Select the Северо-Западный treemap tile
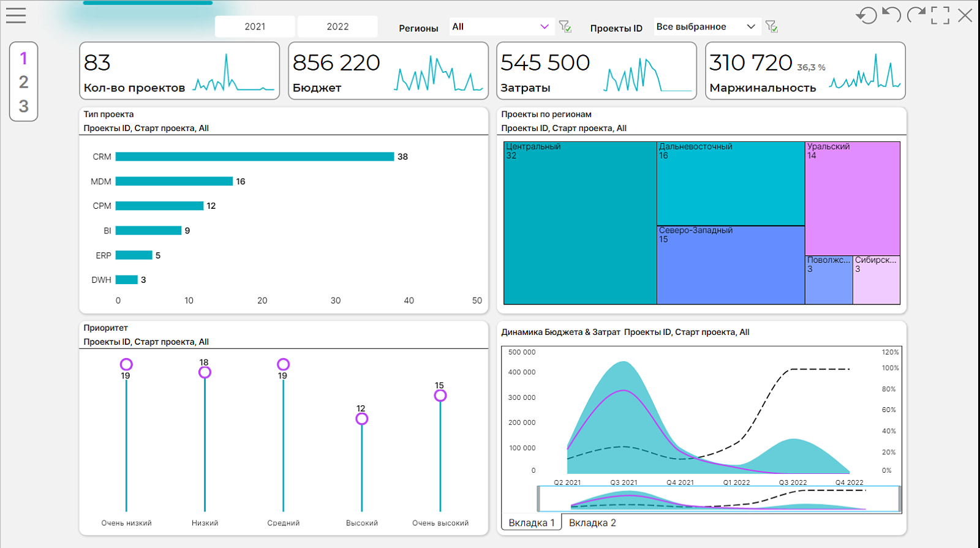The height and width of the screenshot is (548, 980). click(731, 265)
